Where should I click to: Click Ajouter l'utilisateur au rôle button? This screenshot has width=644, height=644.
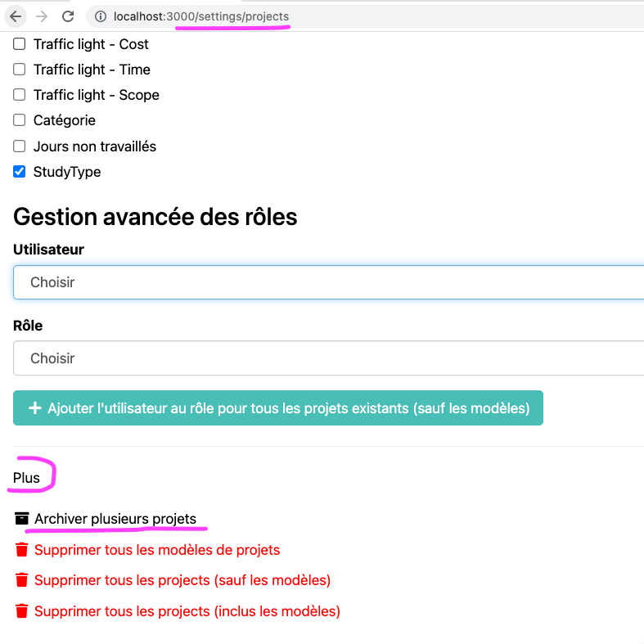click(x=278, y=408)
